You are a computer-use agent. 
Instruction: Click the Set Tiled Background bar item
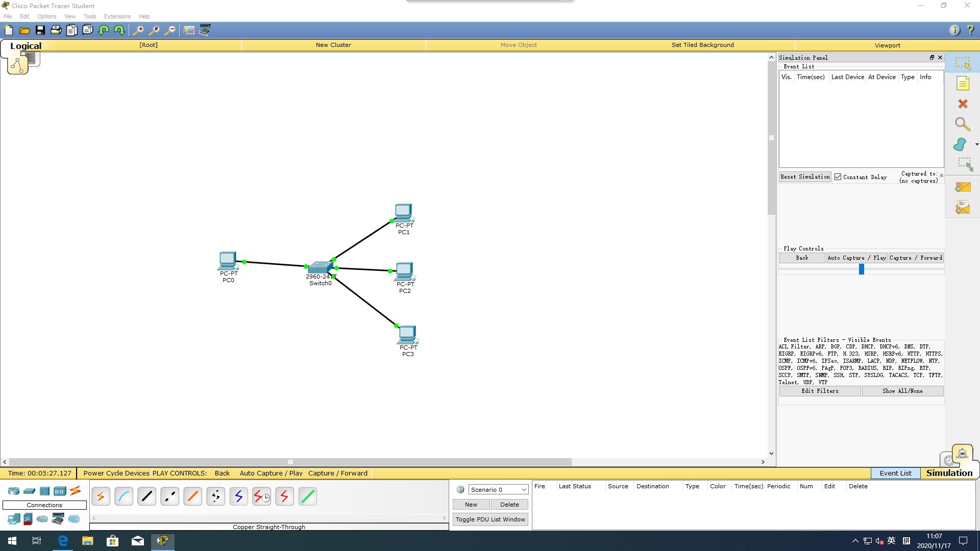click(x=702, y=45)
